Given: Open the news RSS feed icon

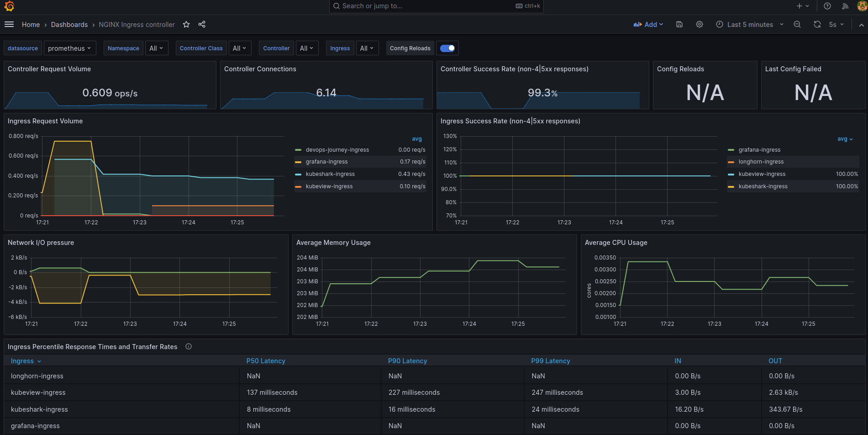Looking at the screenshot, I should tap(845, 6).
